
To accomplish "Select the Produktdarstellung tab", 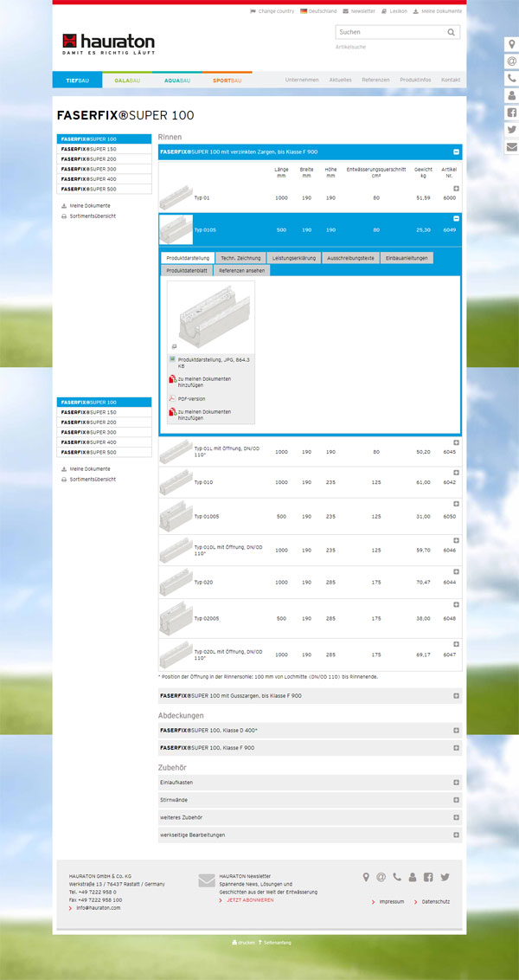I will tap(188, 258).
